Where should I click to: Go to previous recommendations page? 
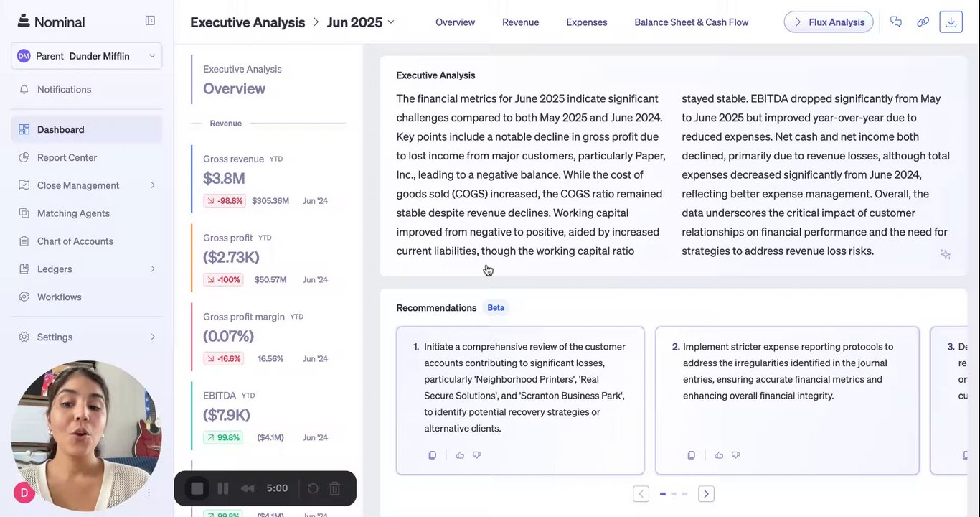coord(641,494)
